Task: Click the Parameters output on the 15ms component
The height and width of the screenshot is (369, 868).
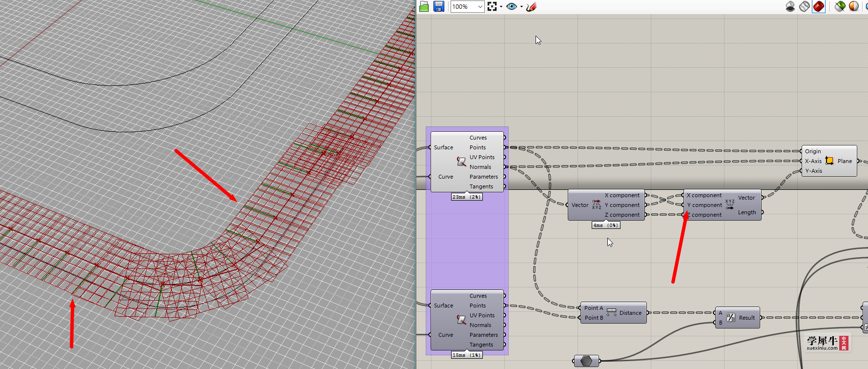Action: (x=484, y=335)
